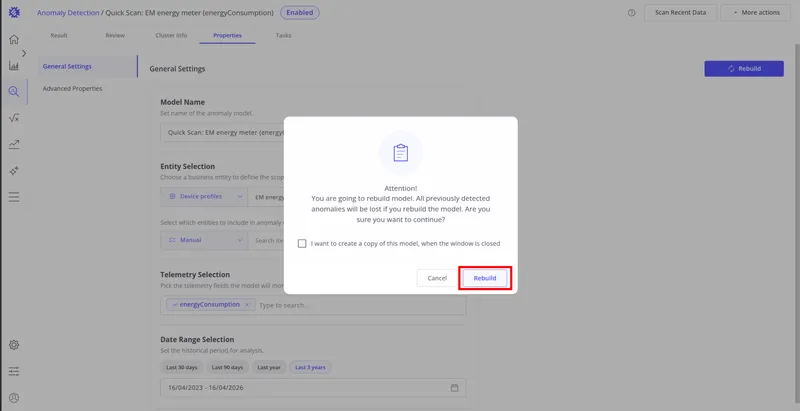Open the sliders configuration icon
The image size is (800, 411).
[14, 371]
